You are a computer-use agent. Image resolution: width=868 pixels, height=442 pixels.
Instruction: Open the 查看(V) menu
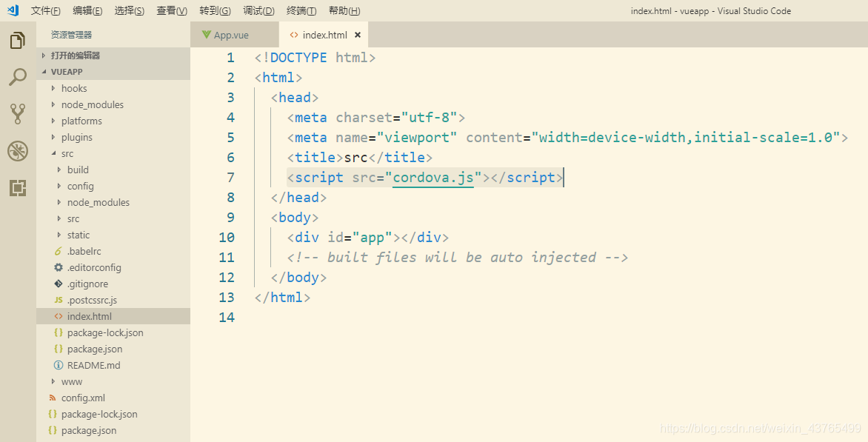[172, 10]
